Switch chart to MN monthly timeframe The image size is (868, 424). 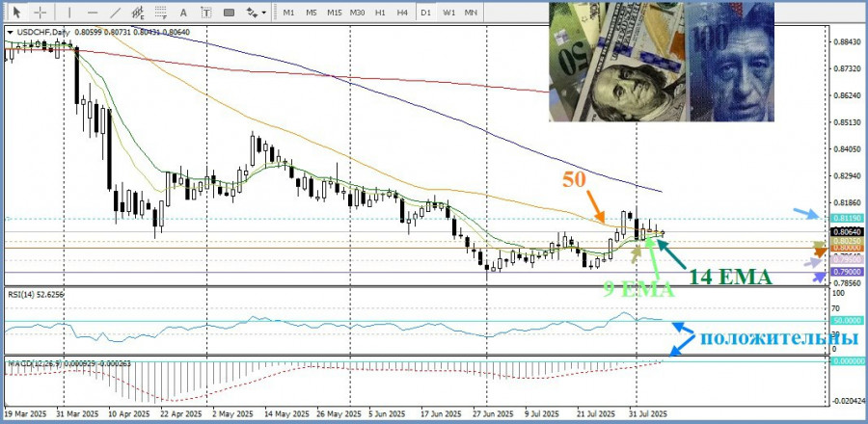[471, 13]
